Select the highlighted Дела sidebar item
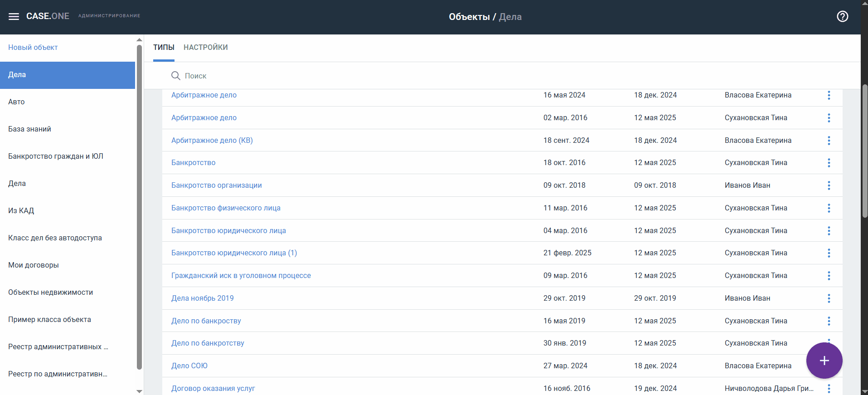Image resolution: width=868 pixels, height=395 pixels. tap(68, 75)
